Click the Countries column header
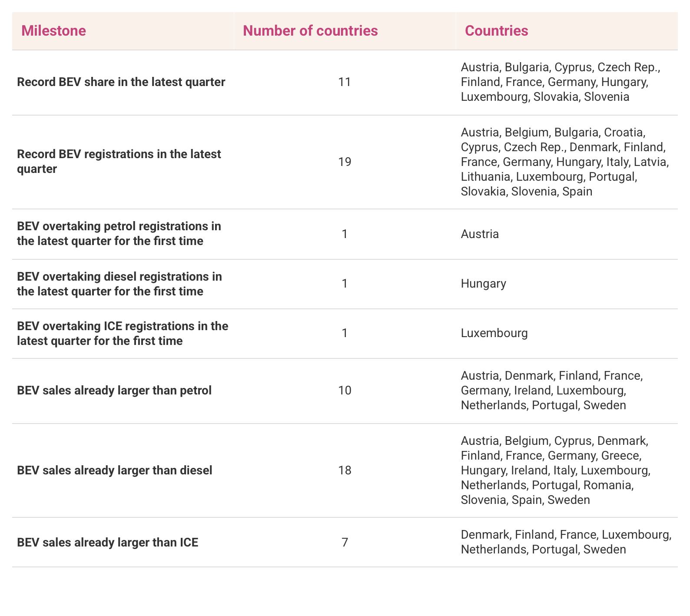The height and width of the screenshot is (616, 690). (497, 31)
